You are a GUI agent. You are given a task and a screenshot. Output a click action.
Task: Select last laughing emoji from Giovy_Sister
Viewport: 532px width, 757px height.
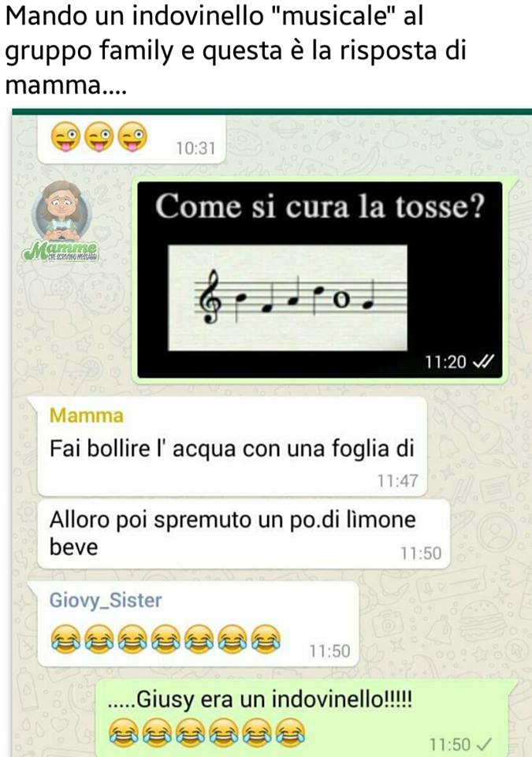(266, 640)
